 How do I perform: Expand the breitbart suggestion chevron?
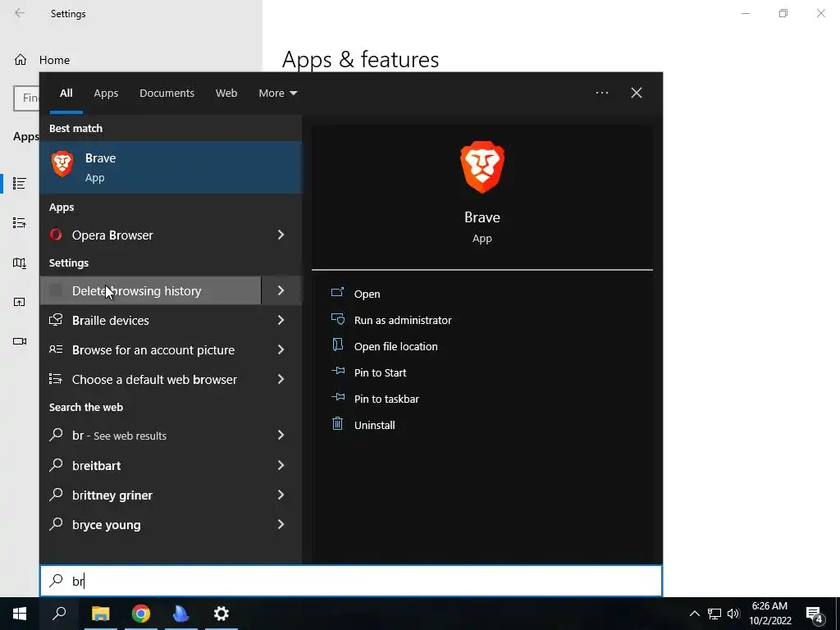[281, 465]
